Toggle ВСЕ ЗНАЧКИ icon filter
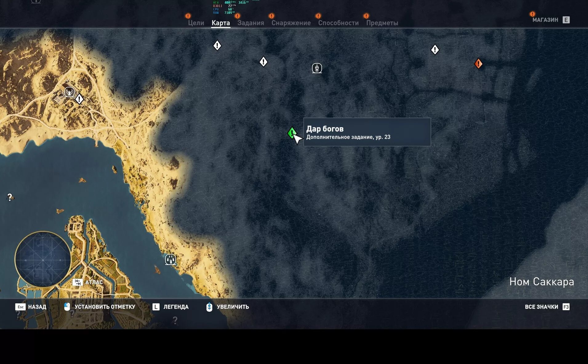The image size is (588, 364). pyautogui.click(x=541, y=307)
